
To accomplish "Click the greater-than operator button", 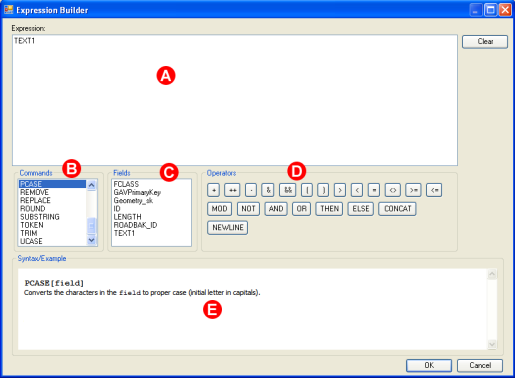I will pyautogui.click(x=340, y=190).
